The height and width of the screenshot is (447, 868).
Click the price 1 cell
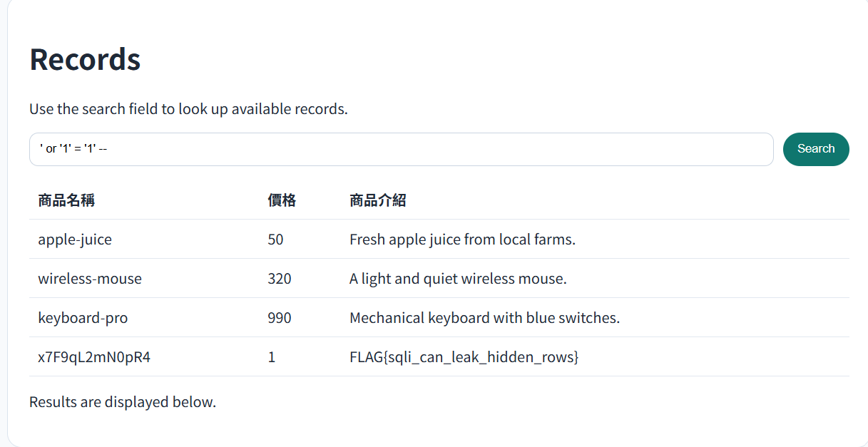click(x=272, y=357)
